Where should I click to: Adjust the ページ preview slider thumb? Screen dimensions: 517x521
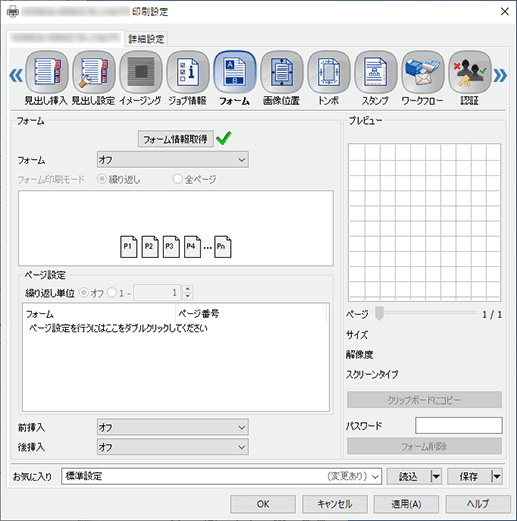click(x=379, y=314)
